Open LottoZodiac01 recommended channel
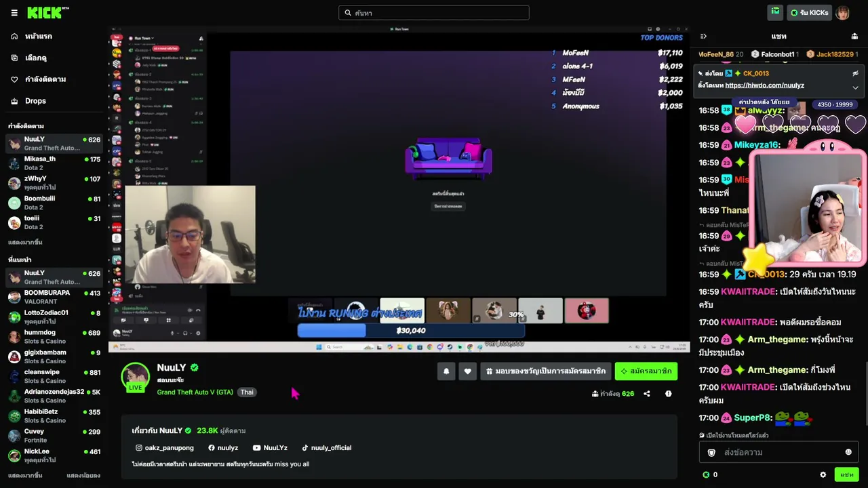The width and height of the screenshot is (868, 488). (x=54, y=317)
